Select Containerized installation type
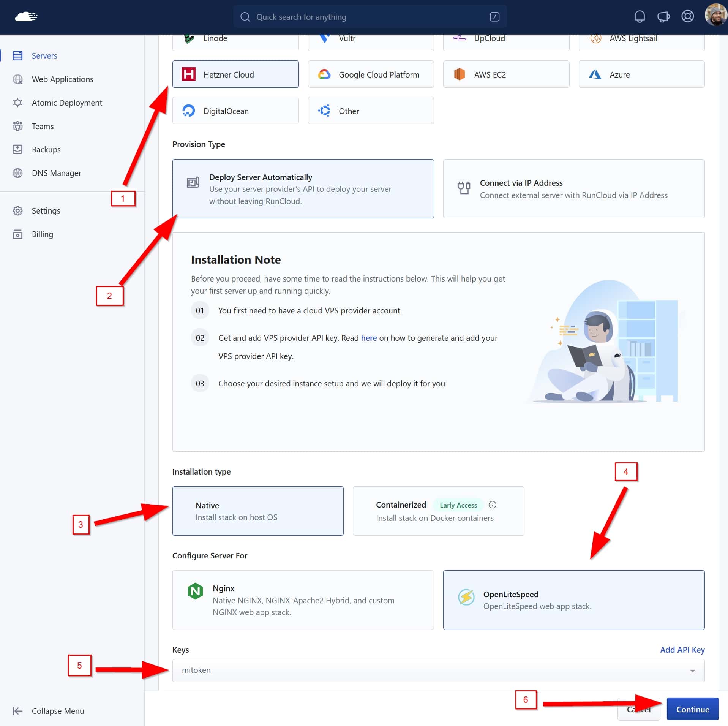 438,511
